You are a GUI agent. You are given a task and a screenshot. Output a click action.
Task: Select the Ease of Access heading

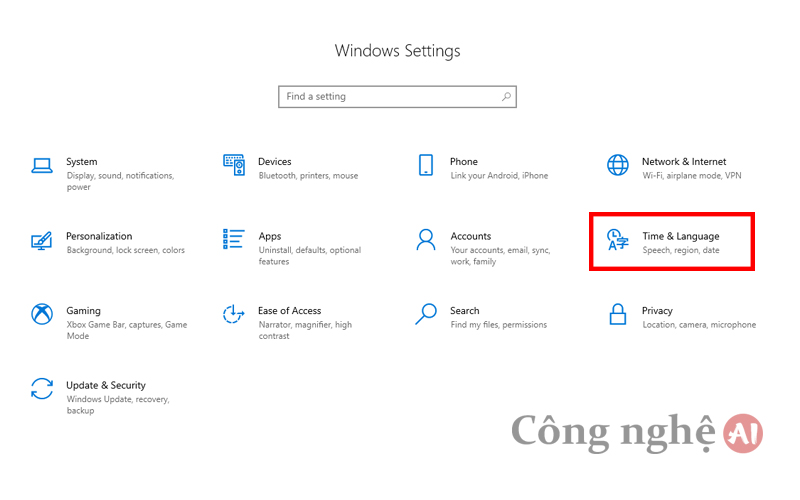click(x=289, y=311)
